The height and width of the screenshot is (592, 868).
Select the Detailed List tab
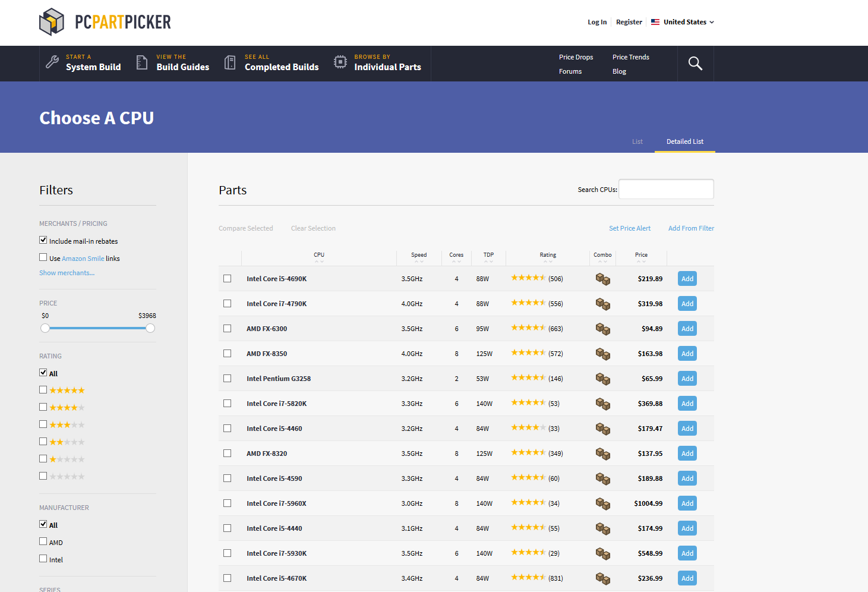point(684,141)
